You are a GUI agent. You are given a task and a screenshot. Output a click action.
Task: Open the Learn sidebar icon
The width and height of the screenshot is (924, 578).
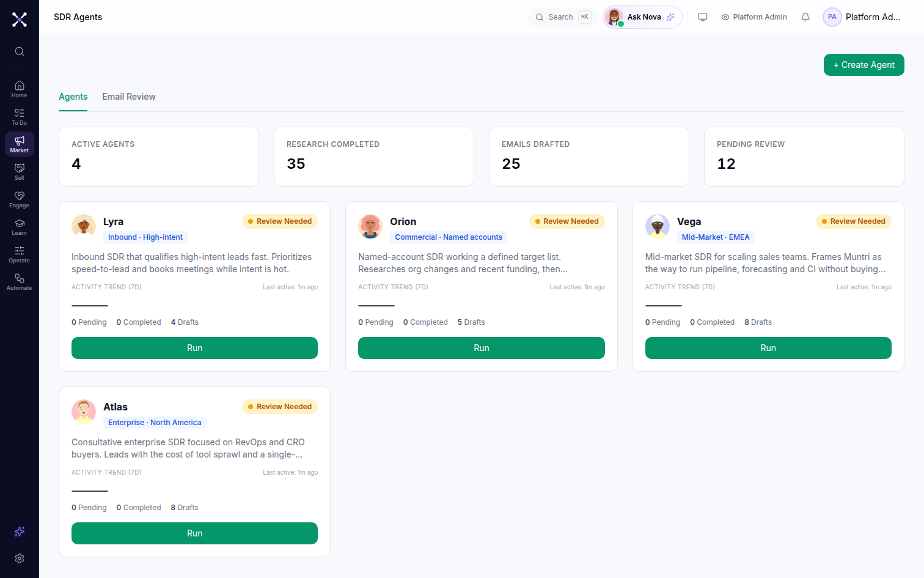pos(20,227)
